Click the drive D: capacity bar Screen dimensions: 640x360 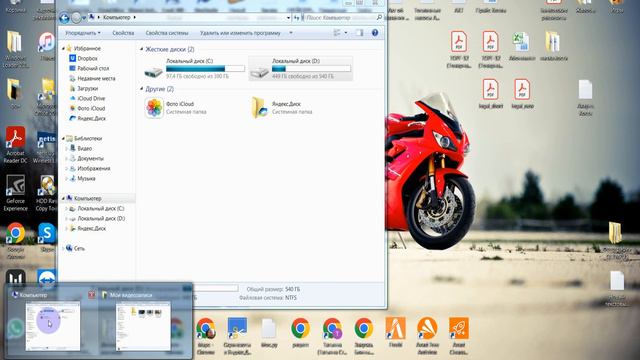coord(311,69)
